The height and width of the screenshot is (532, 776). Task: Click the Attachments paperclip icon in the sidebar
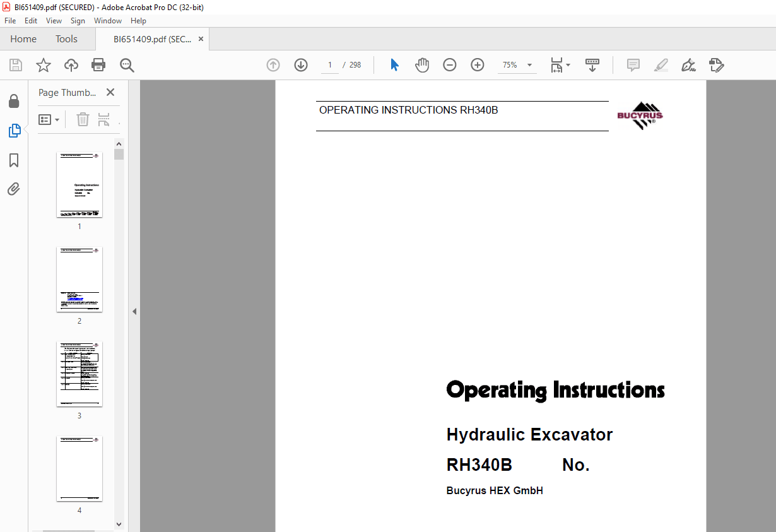pyautogui.click(x=14, y=189)
